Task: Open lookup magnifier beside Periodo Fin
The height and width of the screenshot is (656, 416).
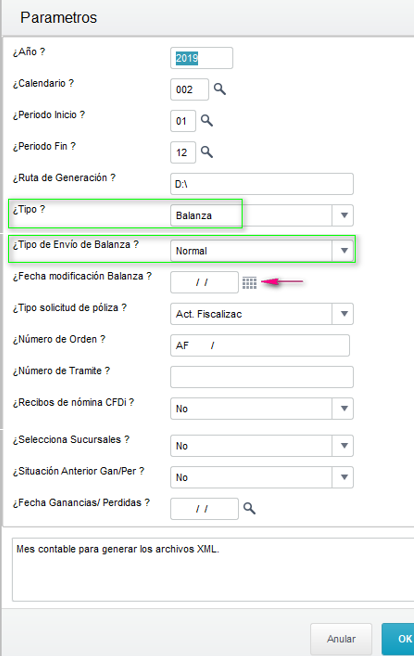Action: (x=207, y=152)
